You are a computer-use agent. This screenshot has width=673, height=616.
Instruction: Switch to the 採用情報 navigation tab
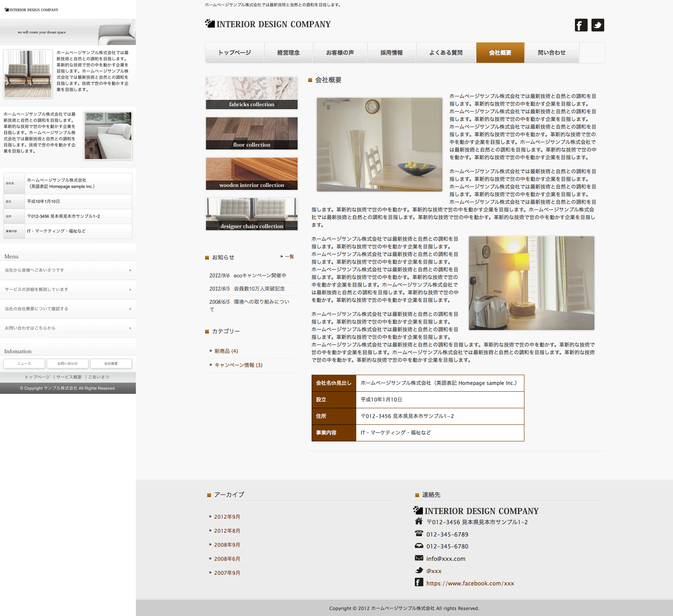pyautogui.click(x=391, y=53)
